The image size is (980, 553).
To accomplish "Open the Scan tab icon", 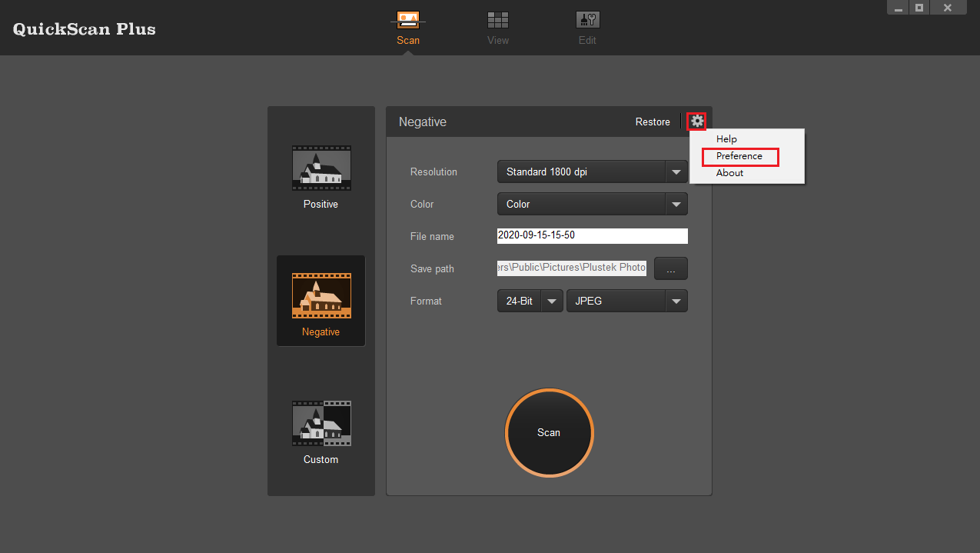I will pyautogui.click(x=407, y=21).
